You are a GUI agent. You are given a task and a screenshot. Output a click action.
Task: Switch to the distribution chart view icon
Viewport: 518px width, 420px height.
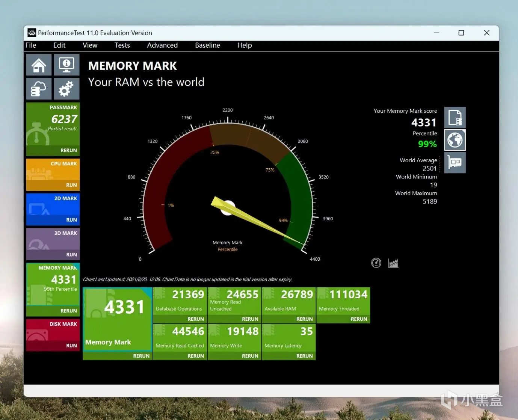click(393, 263)
